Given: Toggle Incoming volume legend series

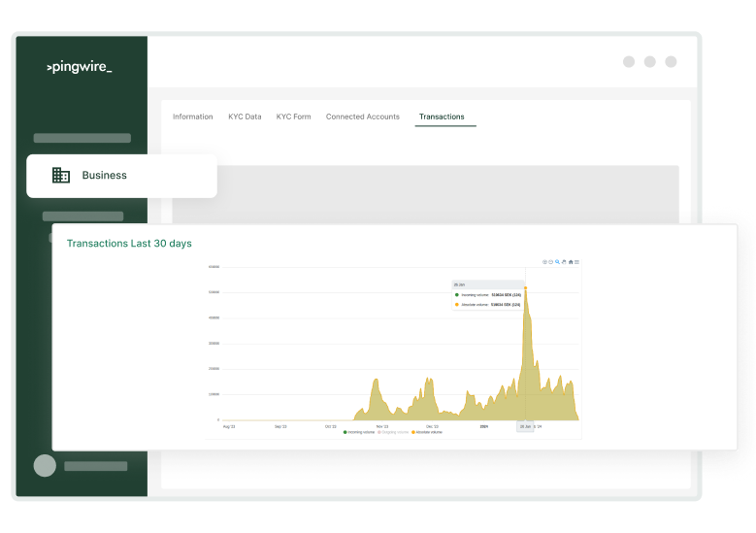Looking at the screenshot, I should point(359,432).
